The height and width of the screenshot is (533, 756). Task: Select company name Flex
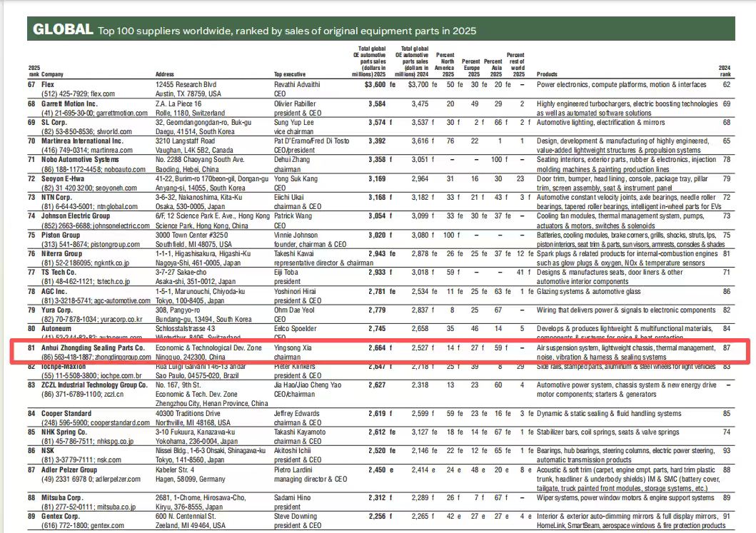(47, 84)
